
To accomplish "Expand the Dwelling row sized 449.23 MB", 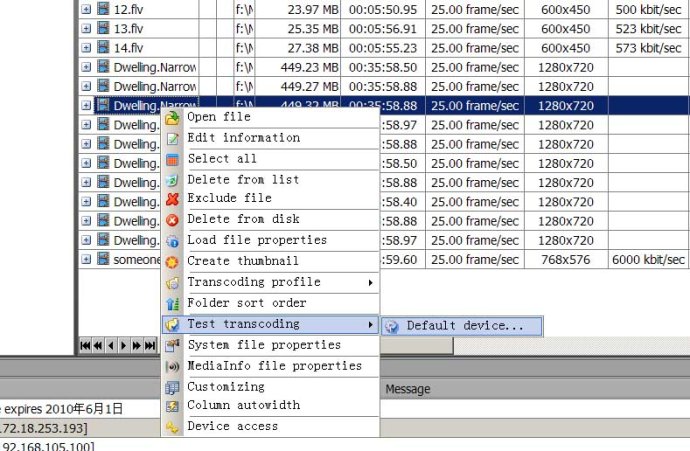I will tap(86, 67).
